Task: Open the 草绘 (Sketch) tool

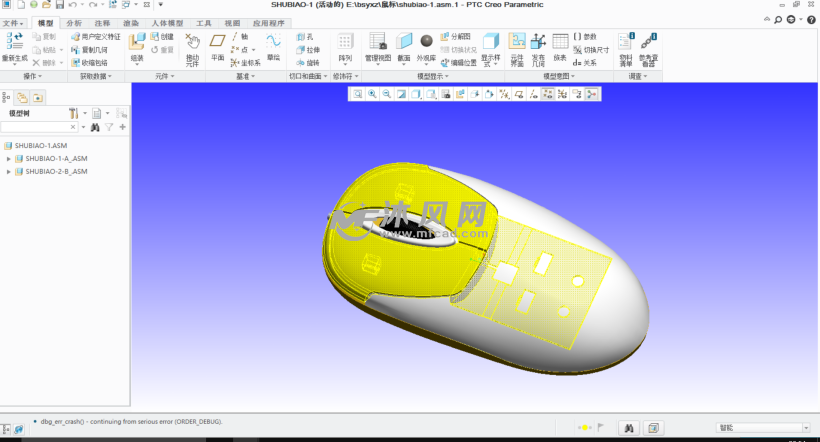Action: coord(274,47)
